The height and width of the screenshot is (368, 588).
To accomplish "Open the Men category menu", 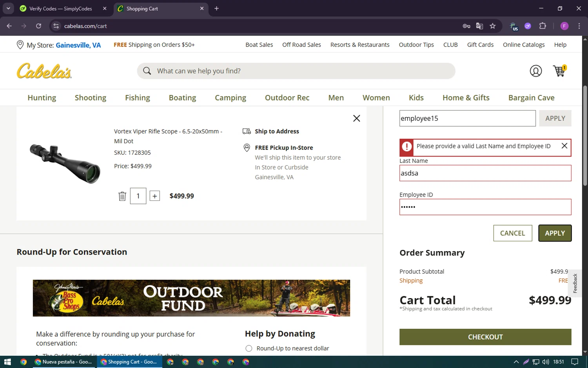I will (x=336, y=98).
